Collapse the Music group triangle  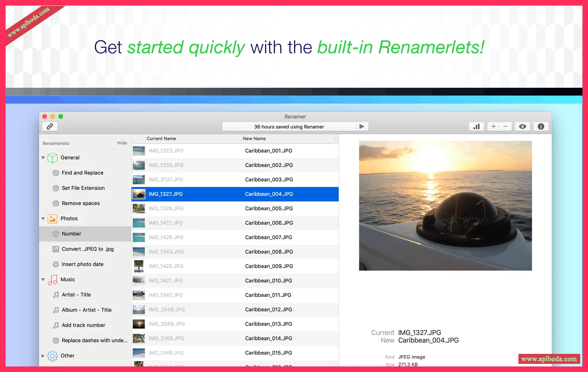click(43, 280)
